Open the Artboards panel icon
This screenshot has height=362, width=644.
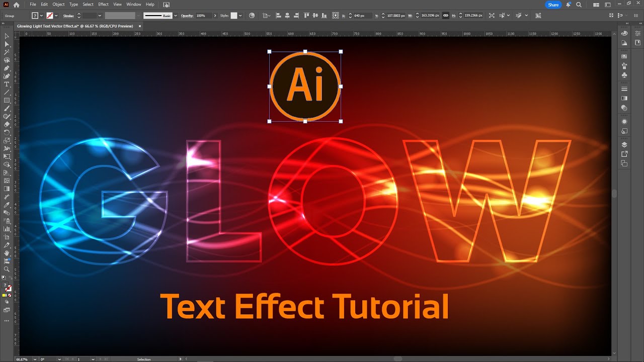coord(624,163)
